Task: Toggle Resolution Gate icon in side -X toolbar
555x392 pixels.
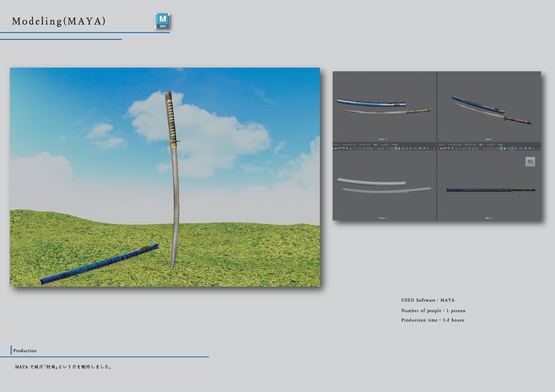Action: click(x=477, y=149)
